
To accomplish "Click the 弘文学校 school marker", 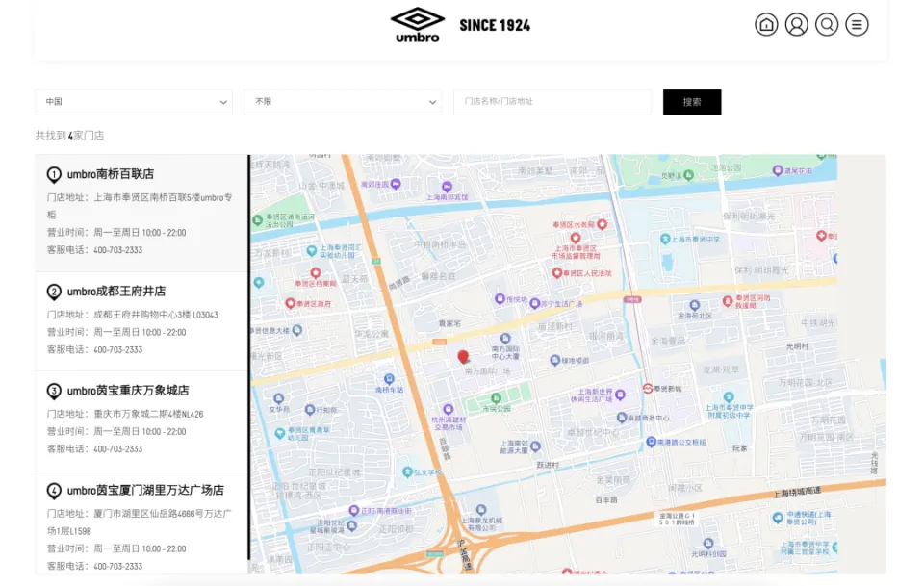I will click(406, 471).
